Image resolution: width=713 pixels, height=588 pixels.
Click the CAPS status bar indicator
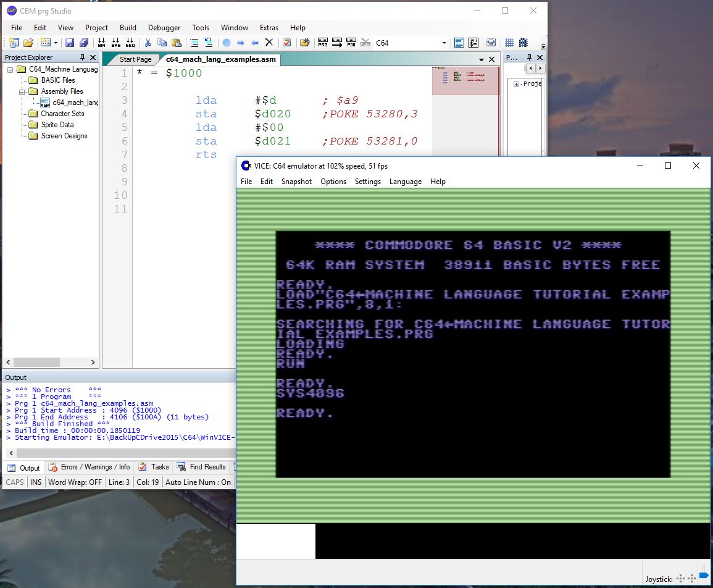[x=15, y=482]
